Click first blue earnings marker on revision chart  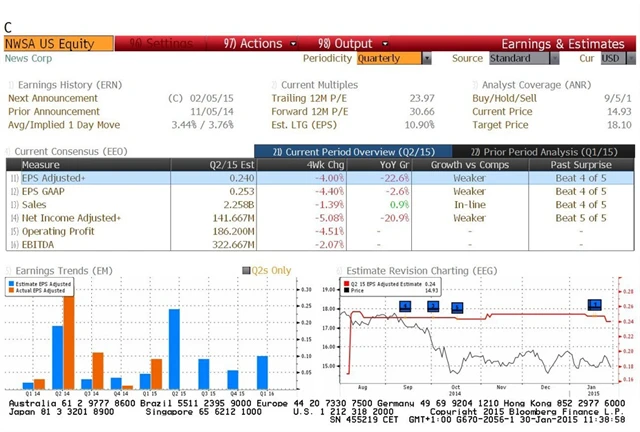coord(405,306)
